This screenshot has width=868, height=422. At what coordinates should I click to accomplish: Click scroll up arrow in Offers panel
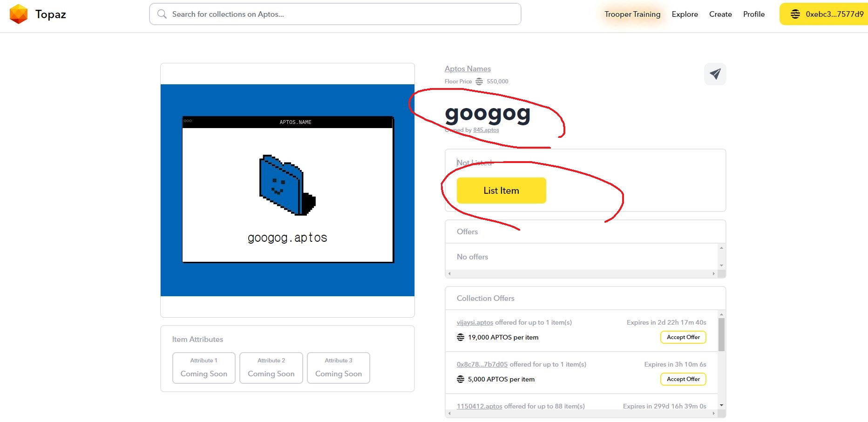(x=721, y=248)
